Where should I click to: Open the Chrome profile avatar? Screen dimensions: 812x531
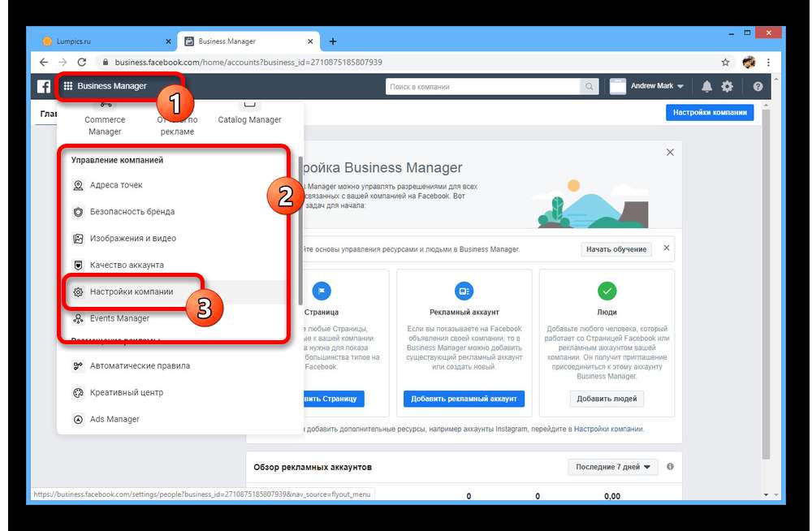click(749, 63)
